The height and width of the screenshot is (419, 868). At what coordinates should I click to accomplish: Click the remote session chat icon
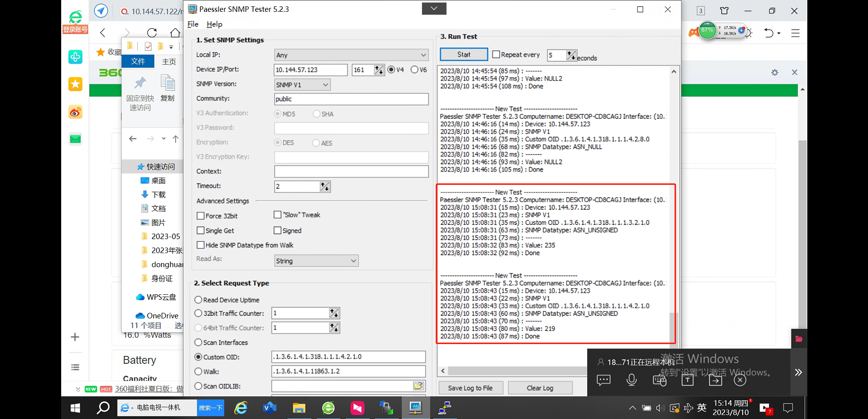tap(604, 380)
